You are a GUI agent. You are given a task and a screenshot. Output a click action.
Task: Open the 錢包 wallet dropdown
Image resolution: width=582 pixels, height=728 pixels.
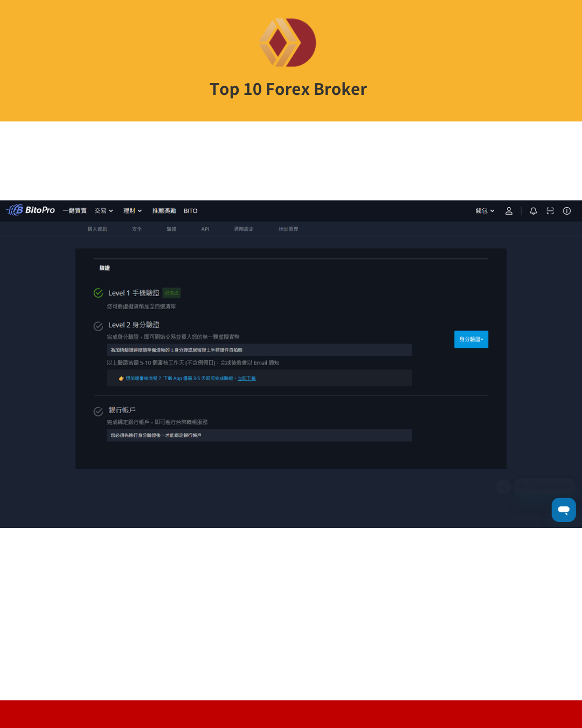[484, 211]
